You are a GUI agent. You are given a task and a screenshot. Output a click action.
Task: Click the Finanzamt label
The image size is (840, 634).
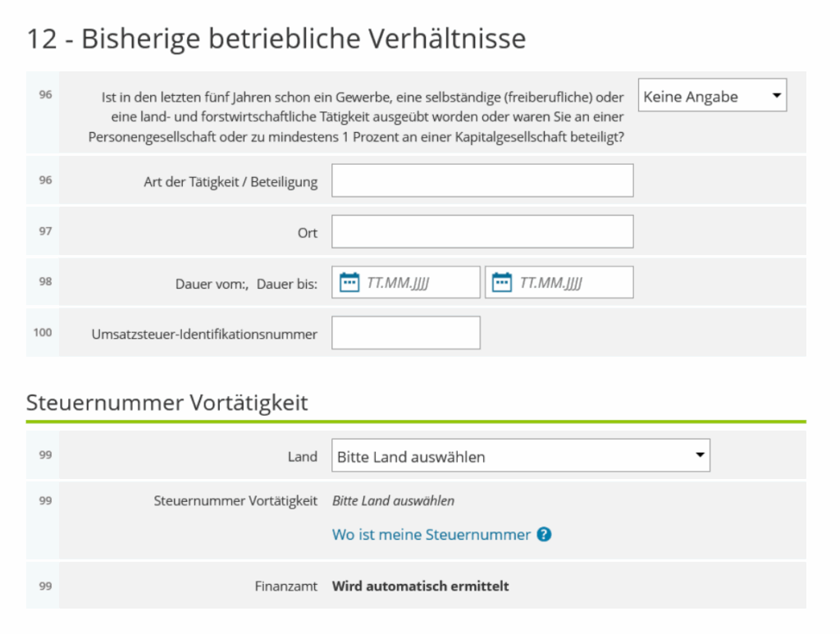[285, 586]
